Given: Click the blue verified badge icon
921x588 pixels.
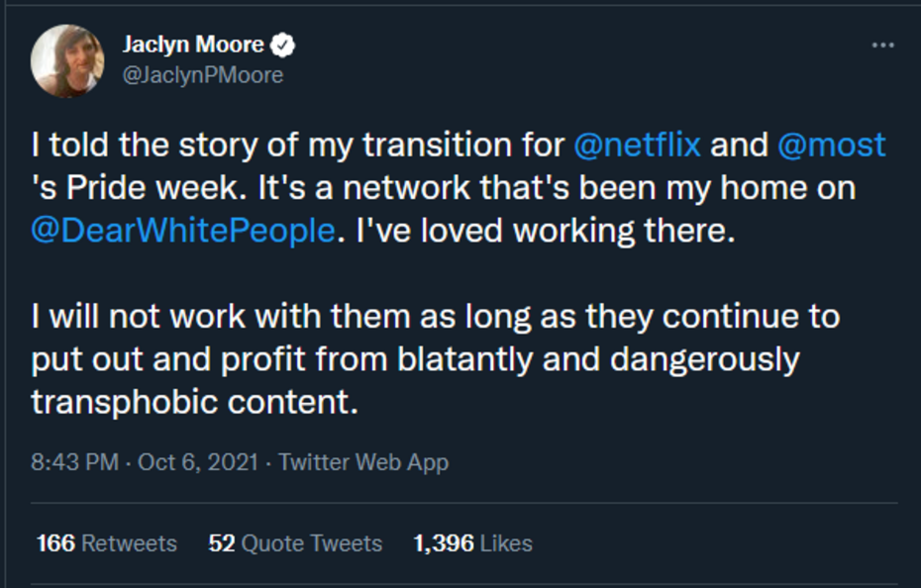Looking at the screenshot, I should (283, 46).
